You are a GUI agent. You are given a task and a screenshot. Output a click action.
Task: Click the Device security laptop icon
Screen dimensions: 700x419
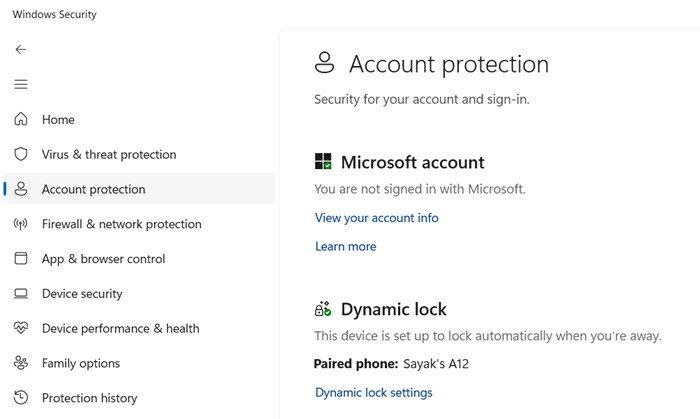(21, 294)
